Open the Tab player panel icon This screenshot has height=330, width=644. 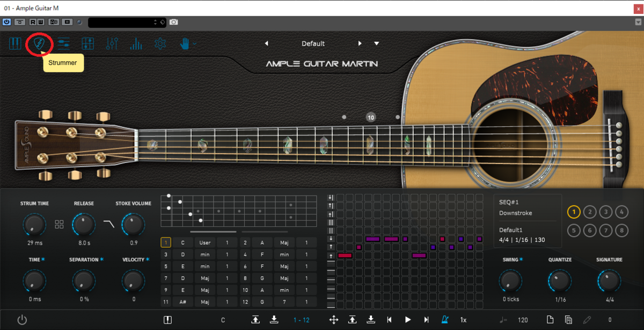click(63, 44)
